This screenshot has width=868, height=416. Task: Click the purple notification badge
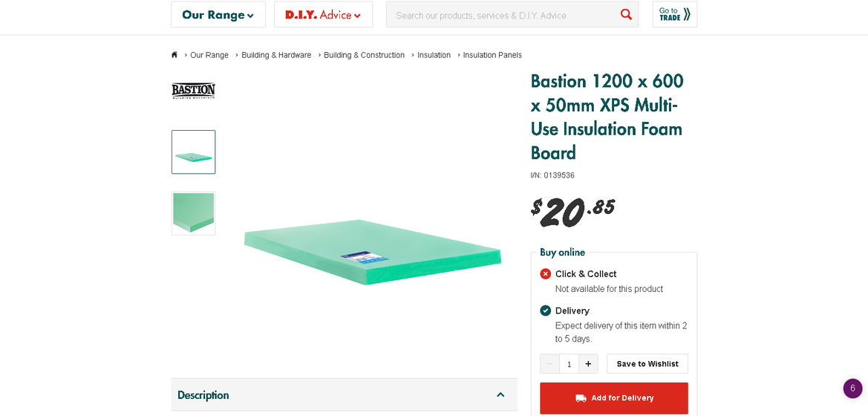[x=852, y=389]
